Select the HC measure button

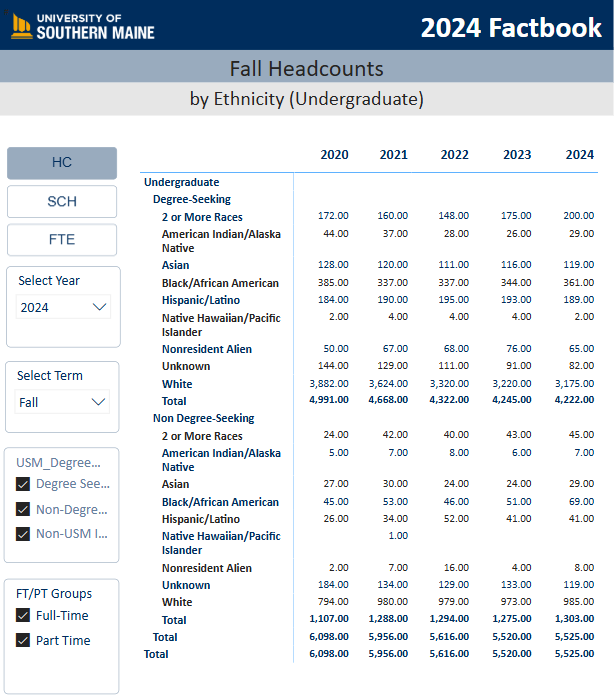pos(62,163)
